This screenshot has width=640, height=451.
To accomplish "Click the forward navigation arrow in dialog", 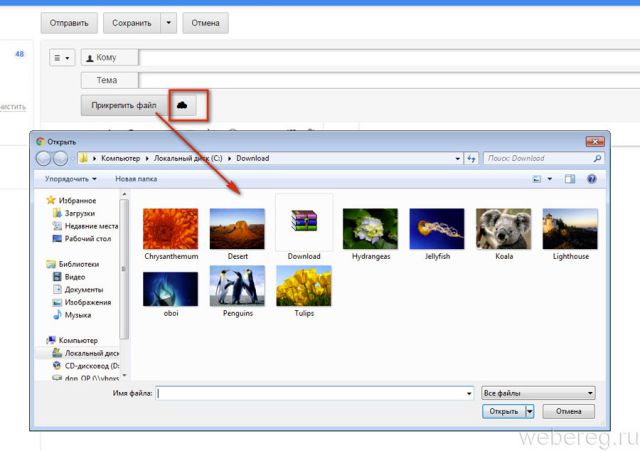I will pos(61,159).
